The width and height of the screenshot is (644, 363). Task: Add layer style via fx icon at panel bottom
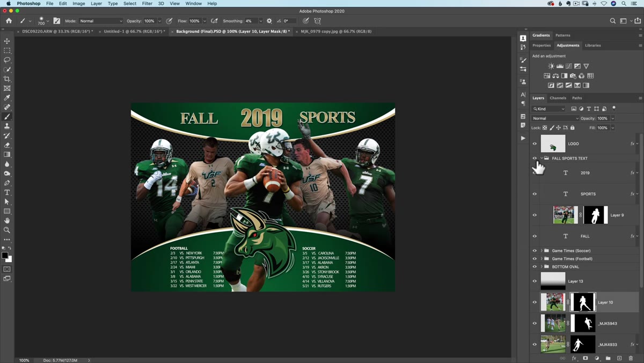click(x=574, y=358)
